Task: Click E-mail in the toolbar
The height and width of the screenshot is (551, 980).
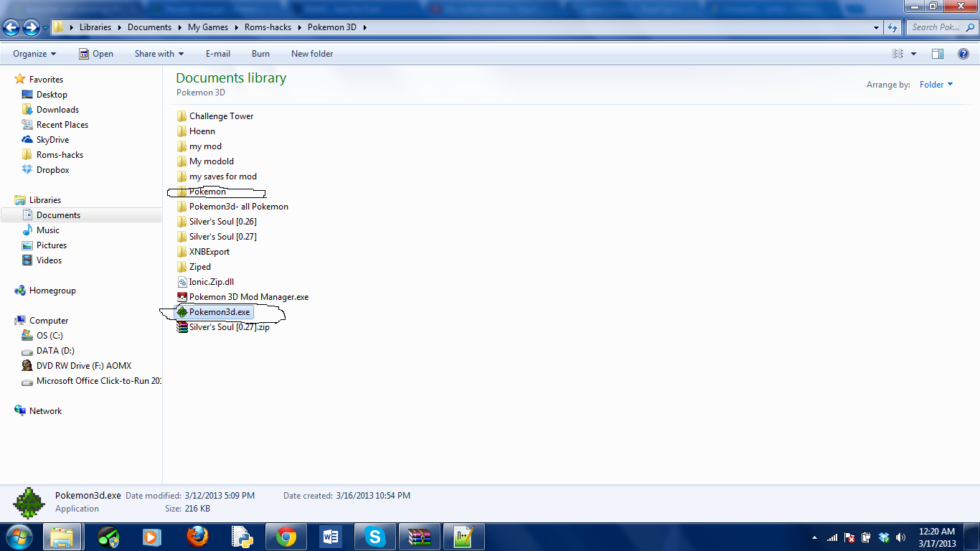Action: pos(218,54)
